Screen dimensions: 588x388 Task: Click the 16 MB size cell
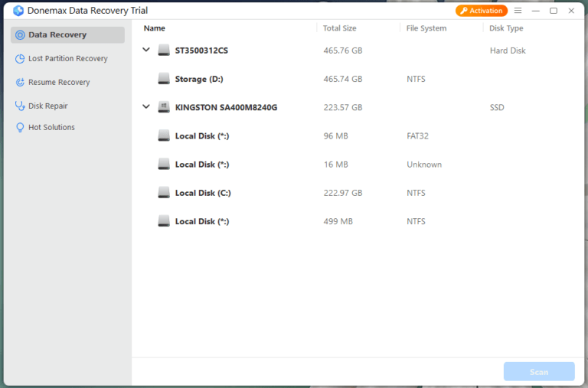click(x=335, y=165)
